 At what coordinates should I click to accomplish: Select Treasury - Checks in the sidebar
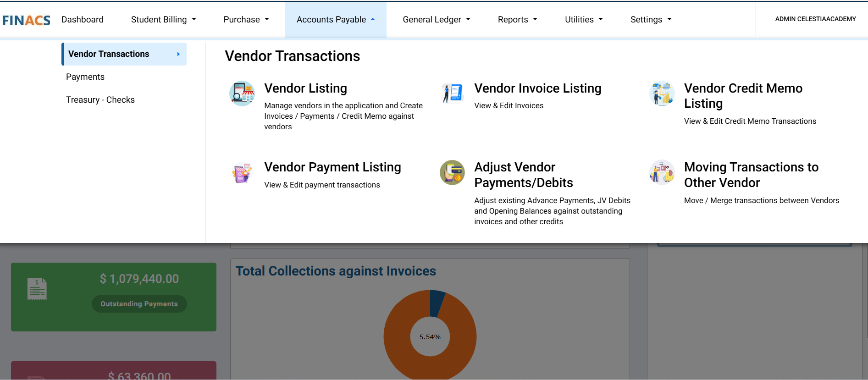point(100,100)
